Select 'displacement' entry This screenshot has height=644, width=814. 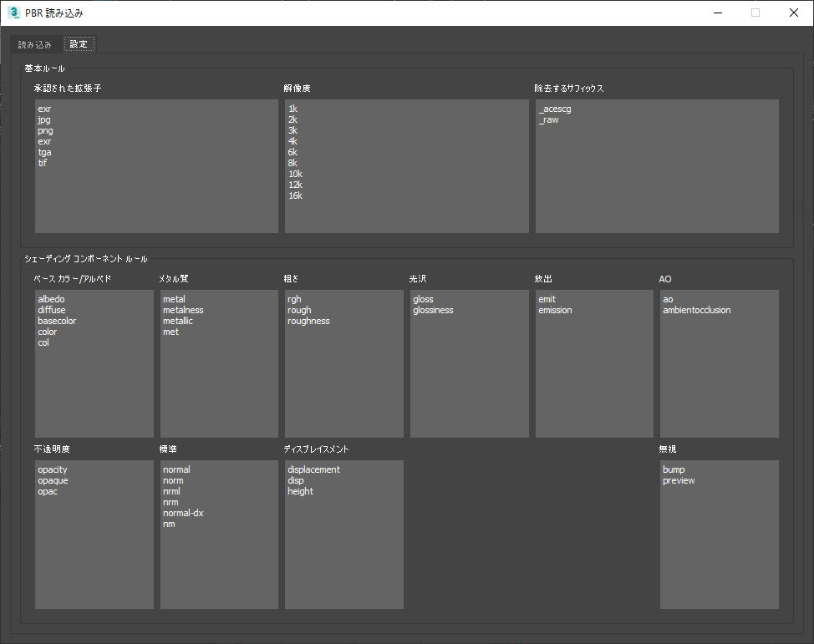click(313, 469)
